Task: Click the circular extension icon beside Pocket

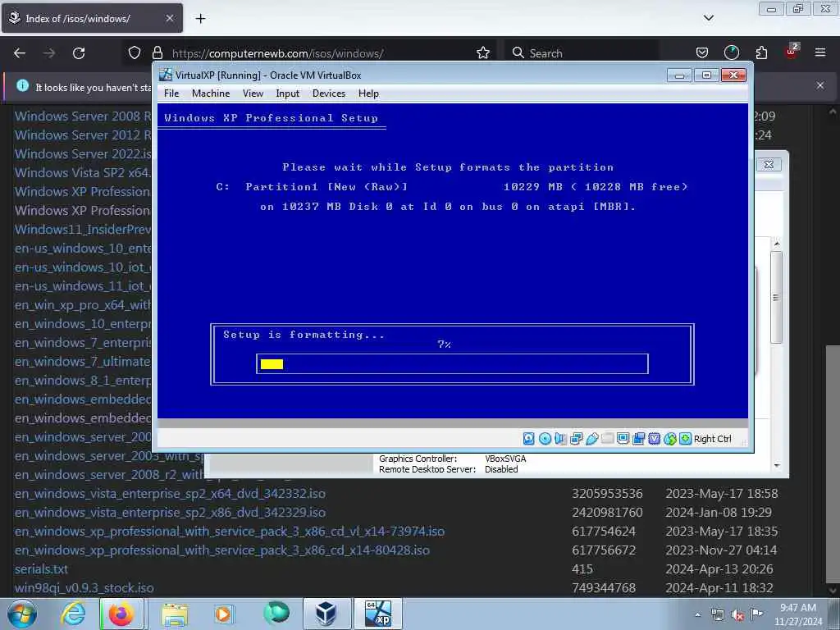Action: (731, 52)
